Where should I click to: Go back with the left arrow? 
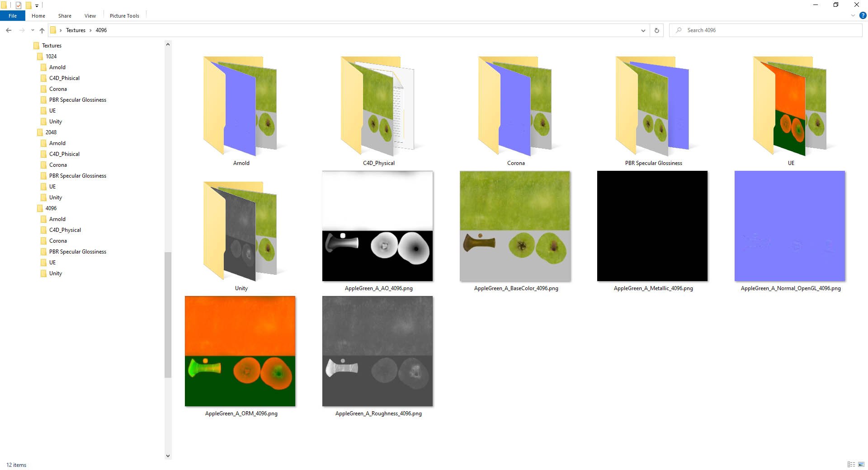tap(9, 30)
